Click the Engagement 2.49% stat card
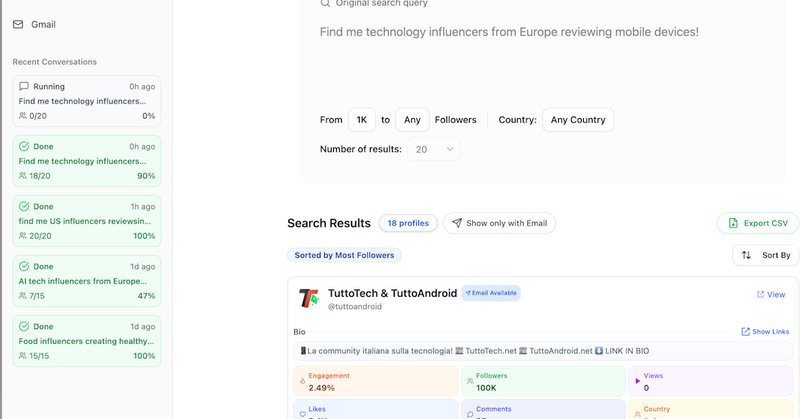 (x=376, y=381)
